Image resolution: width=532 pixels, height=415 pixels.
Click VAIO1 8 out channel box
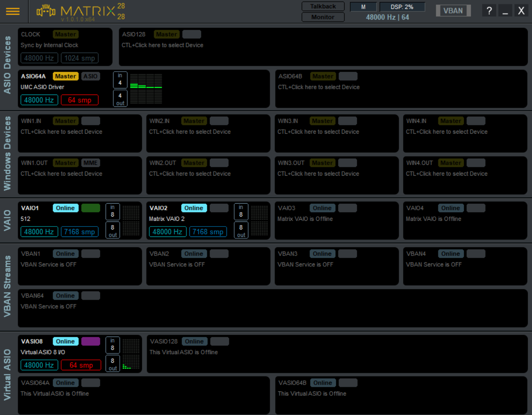[x=112, y=230]
